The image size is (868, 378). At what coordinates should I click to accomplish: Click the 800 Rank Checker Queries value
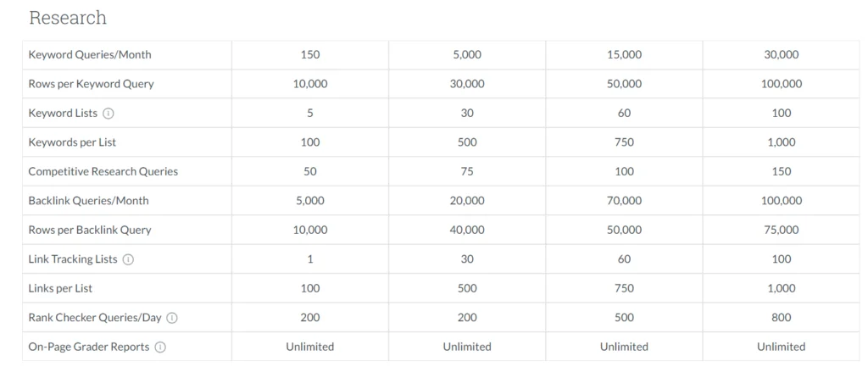[x=781, y=318]
